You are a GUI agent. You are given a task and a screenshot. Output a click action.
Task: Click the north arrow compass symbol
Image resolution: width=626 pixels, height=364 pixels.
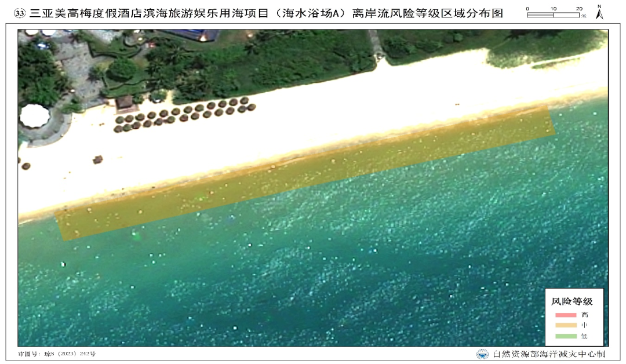pyautogui.click(x=599, y=12)
